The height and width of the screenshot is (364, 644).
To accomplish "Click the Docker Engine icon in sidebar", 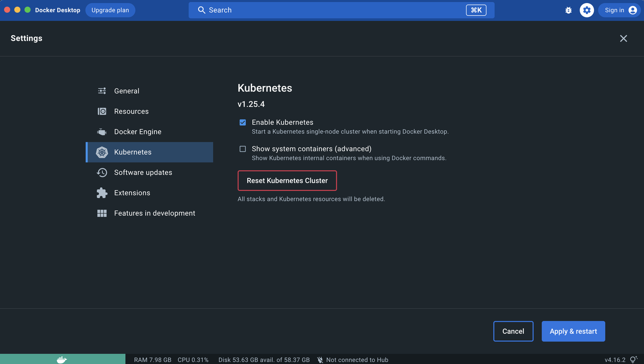I will pos(102,131).
